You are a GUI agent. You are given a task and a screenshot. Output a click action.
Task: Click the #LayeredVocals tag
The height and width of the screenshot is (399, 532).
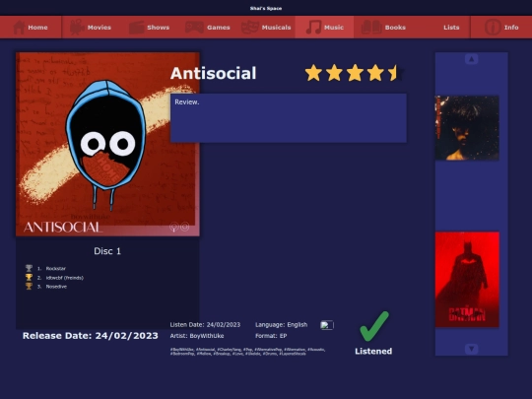[x=293, y=354]
